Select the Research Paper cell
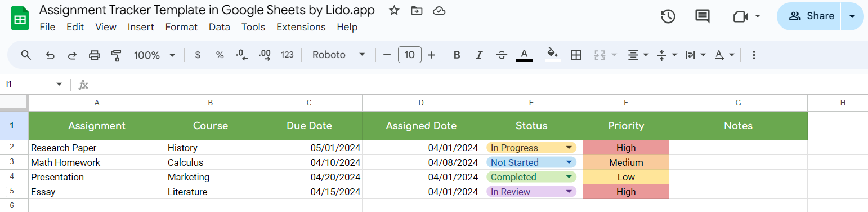 coord(97,148)
